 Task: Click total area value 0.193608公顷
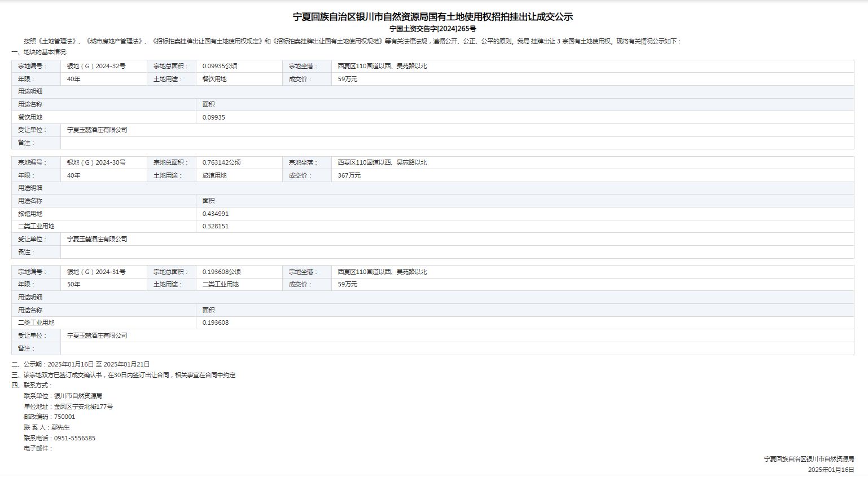pos(222,272)
